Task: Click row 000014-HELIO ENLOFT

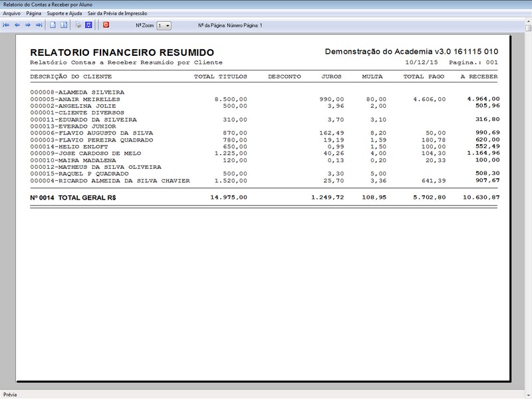Action: click(265, 146)
